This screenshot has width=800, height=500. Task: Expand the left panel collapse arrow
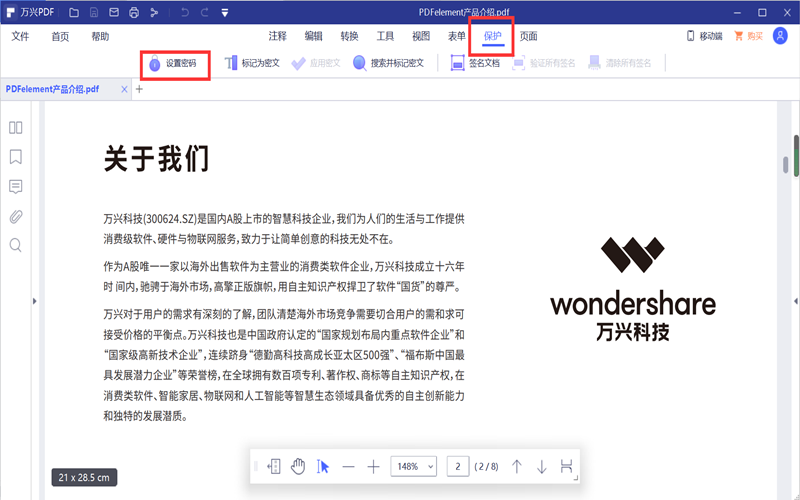coord(36,300)
